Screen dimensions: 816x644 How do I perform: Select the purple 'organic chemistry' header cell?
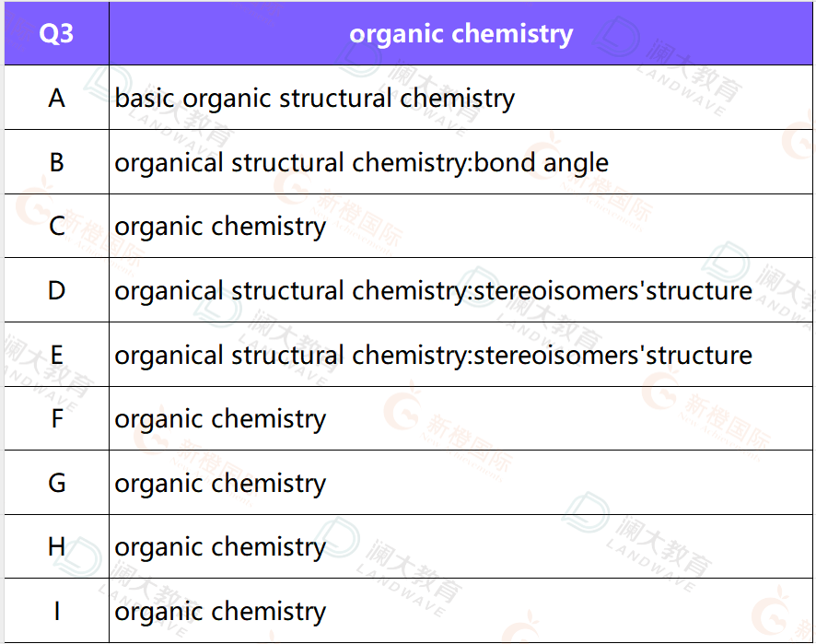pos(460,33)
